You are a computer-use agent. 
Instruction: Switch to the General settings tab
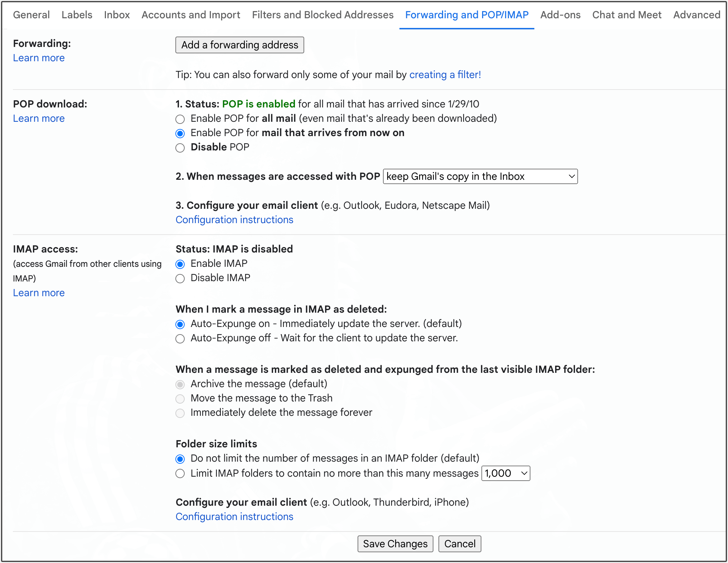[x=31, y=15]
